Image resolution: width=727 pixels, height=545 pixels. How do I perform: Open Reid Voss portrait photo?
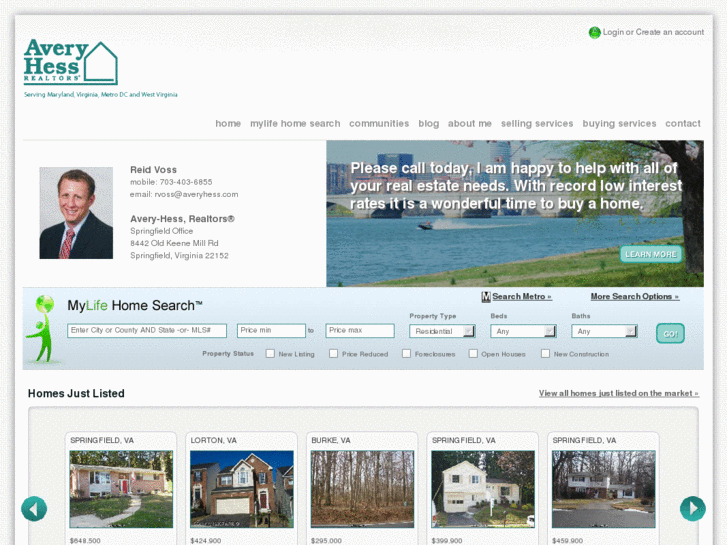click(76, 213)
